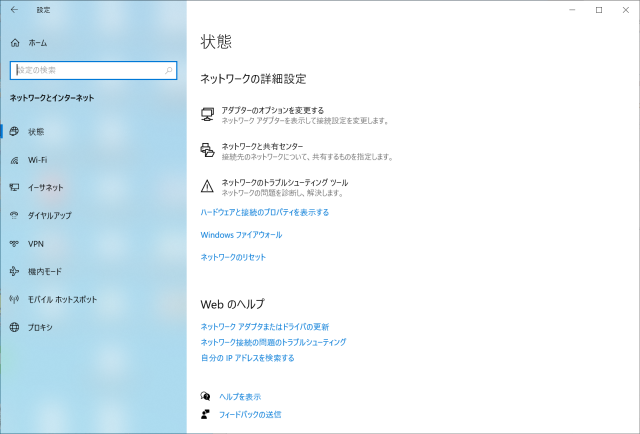Launch ネットワークのトラブルシューティング ツール
This screenshot has width=640, height=434.
(284, 182)
